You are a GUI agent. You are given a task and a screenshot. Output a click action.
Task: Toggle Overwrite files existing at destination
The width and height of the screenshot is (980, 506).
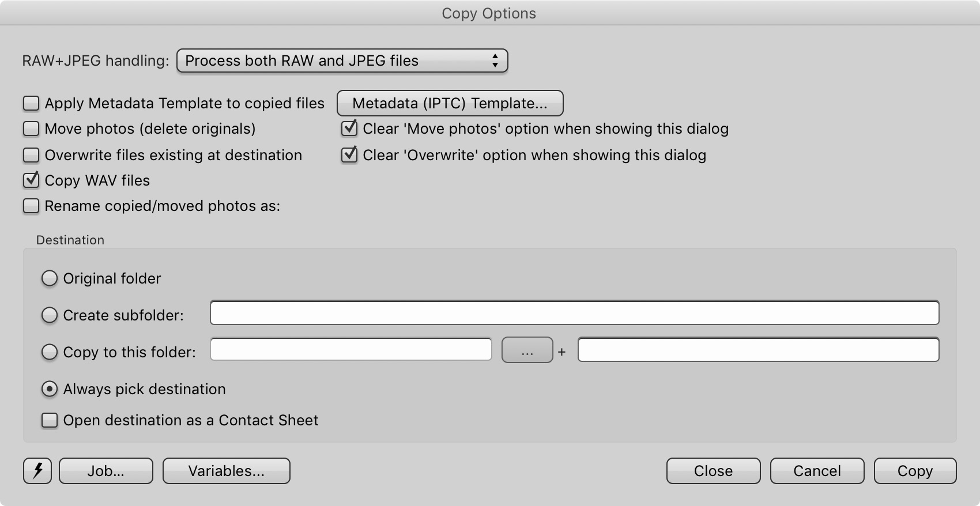click(x=31, y=155)
